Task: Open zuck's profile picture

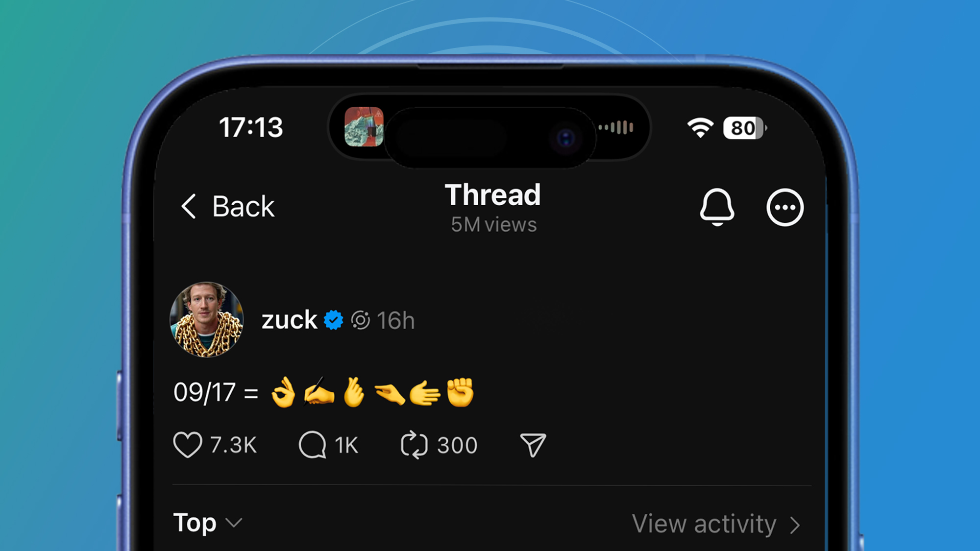Action: tap(206, 319)
